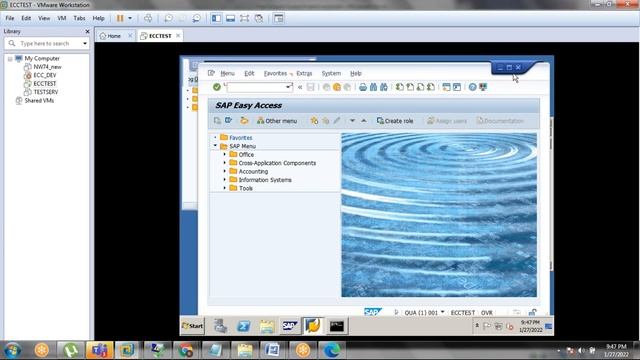Click the Chrome icon in host taskbar

coord(185,350)
